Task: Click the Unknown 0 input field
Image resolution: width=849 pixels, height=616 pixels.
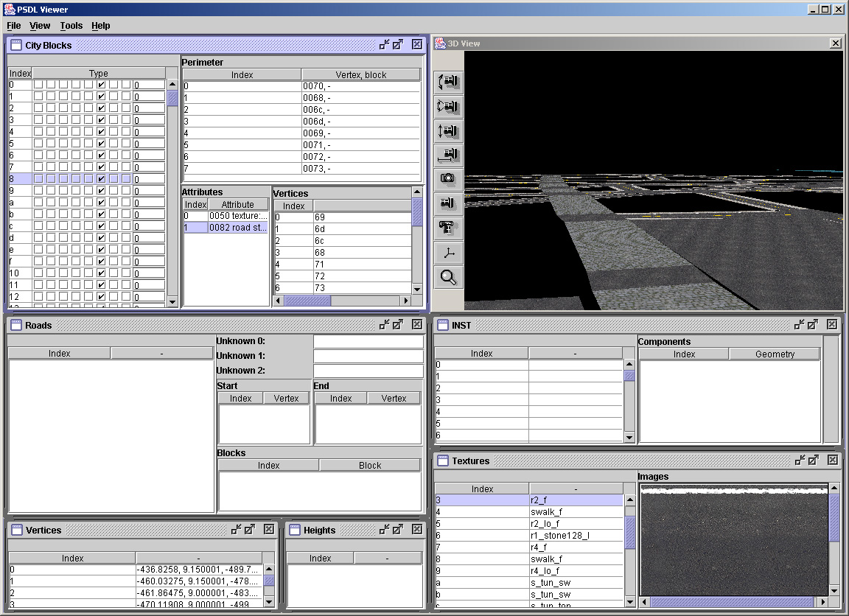Action: pos(368,342)
